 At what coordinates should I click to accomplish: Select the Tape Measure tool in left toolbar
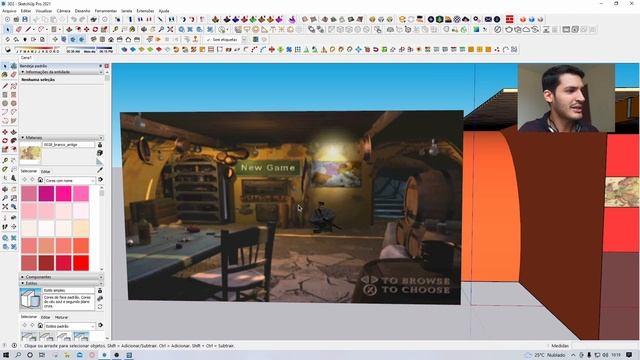(x=4, y=160)
